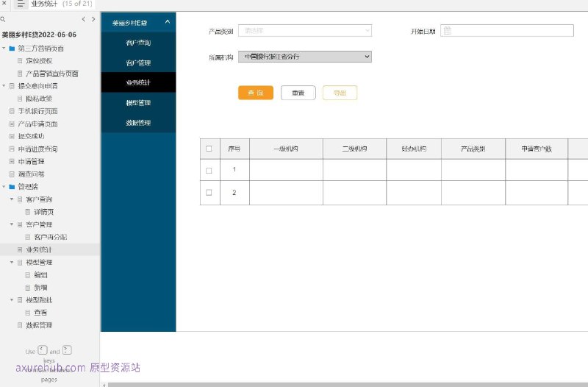The height and width of the screenshot is (387, 588).
Task: Open the 查看 page in sitemap
Action: click(40, 312)
